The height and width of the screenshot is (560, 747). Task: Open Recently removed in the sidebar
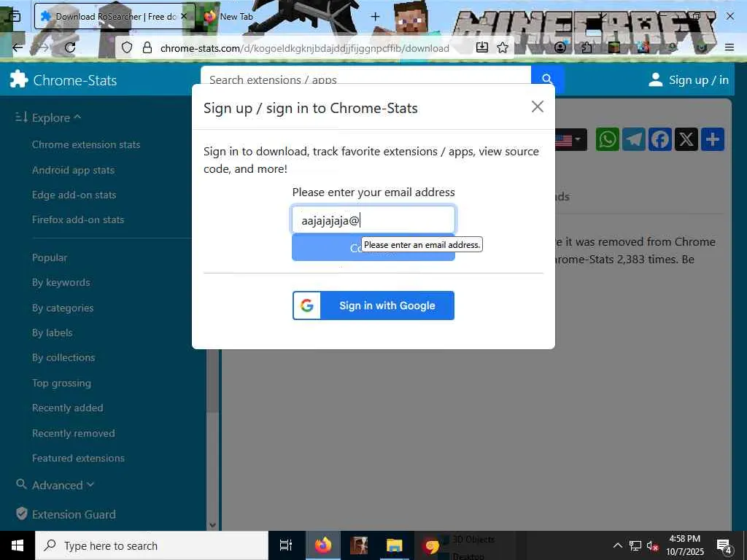pyautogui.click(x=74, y=433)
